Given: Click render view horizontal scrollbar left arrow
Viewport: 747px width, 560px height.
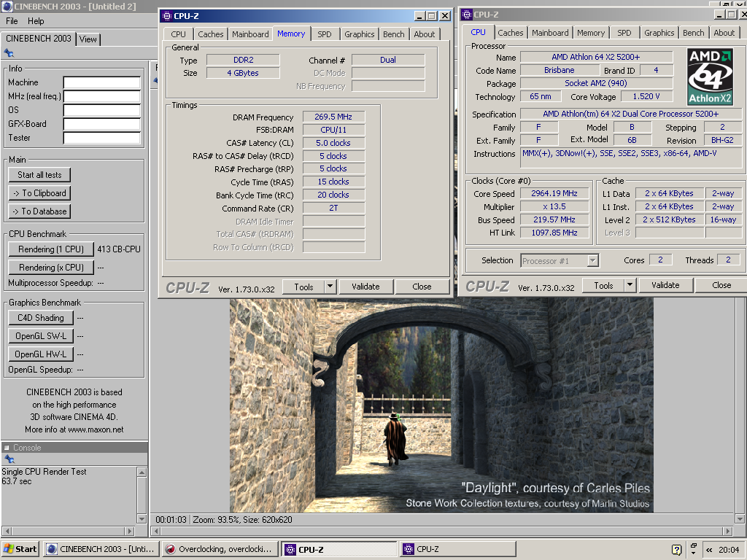Looking at the screenshot, I should pyautogui.click(x=156, y=531).
